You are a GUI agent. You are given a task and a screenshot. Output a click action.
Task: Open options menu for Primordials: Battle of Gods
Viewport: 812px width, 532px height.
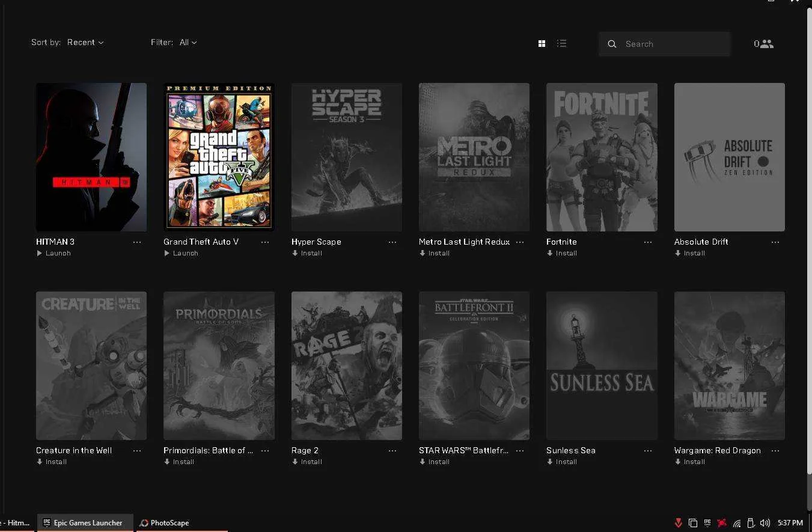[x=265, y=451]
